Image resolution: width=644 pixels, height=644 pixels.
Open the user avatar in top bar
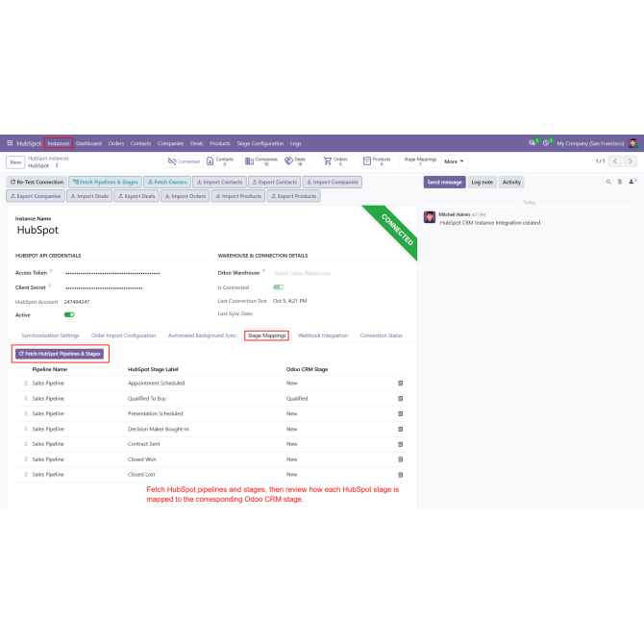click(632, 143)
